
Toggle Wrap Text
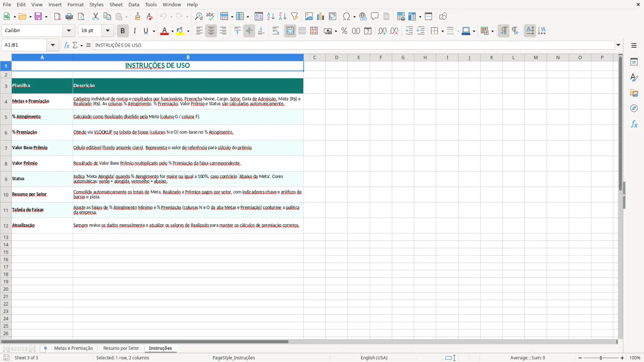pos(276,31)
